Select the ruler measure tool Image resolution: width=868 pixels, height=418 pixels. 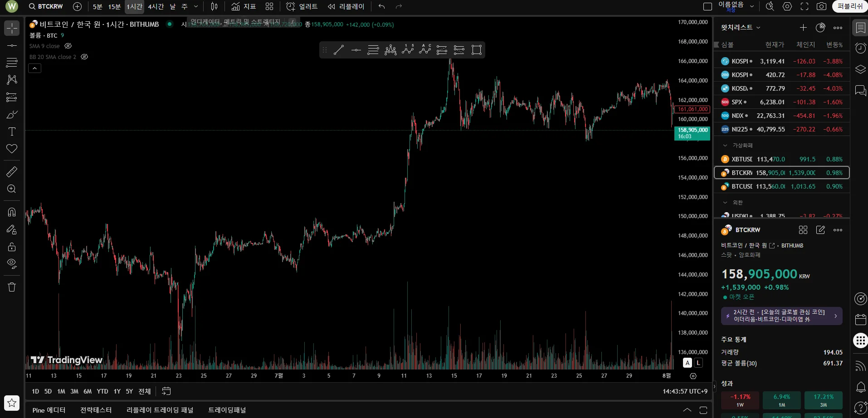tap(12, 172)
